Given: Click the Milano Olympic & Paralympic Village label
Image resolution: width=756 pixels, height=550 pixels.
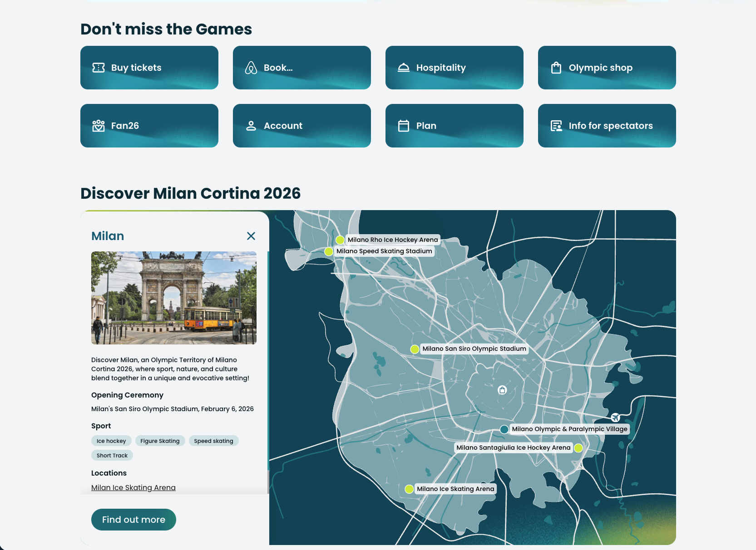Looking at the screenshot, I should pos(570,429).
